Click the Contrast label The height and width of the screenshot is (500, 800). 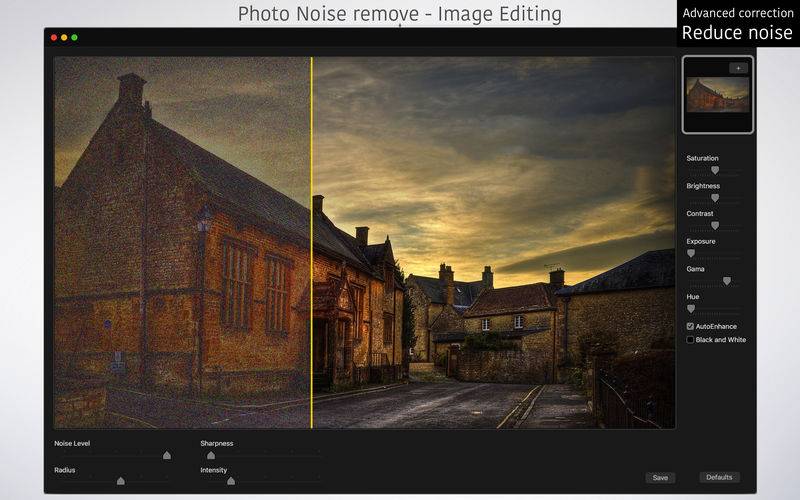700,214
